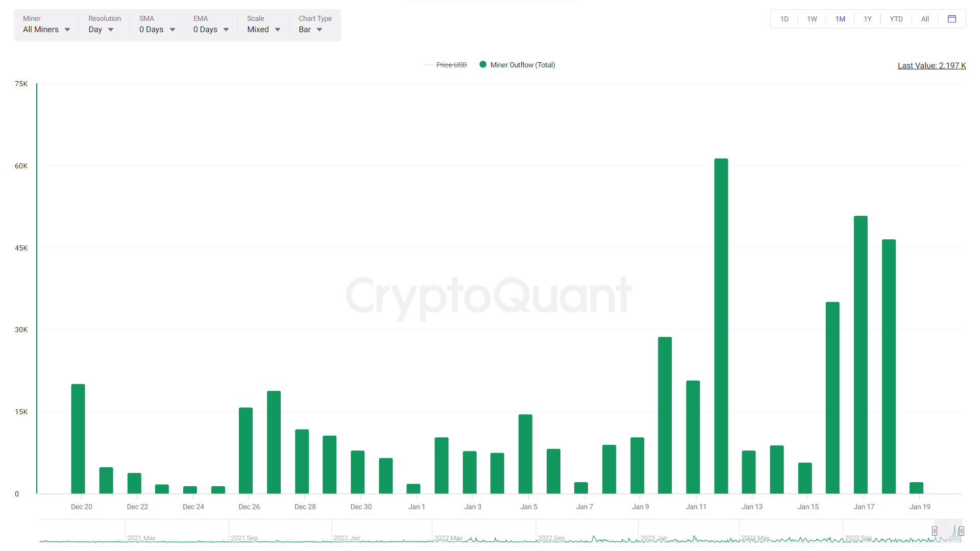Open the Chart Type dropdown set to Bar
The height and width of the screenshot is (551, 980).
(310, 30)
